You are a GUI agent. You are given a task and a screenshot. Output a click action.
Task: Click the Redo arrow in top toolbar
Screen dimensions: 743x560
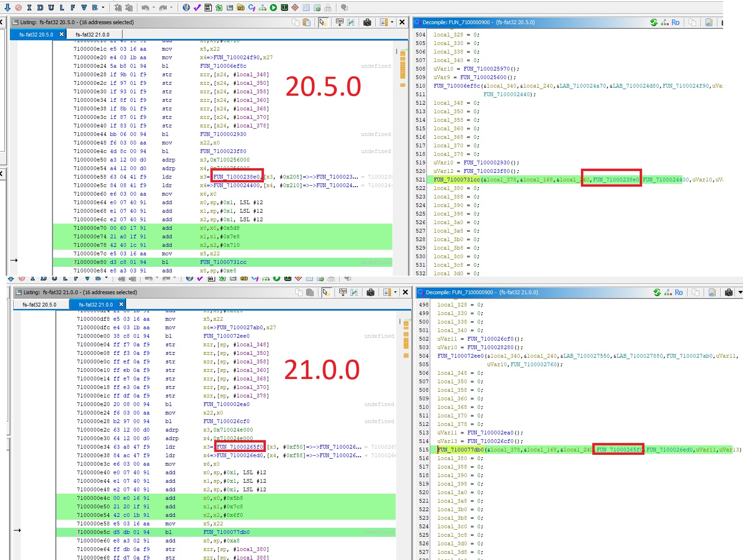pos(163,8)
